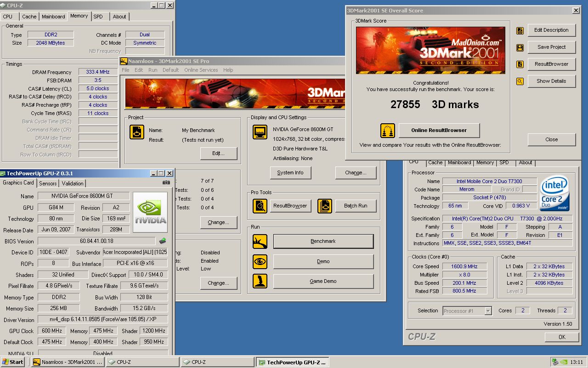The height and width of the screenshot is (368, 588).
Task: Click the Online ResultBrowser button
Action: 439,130
